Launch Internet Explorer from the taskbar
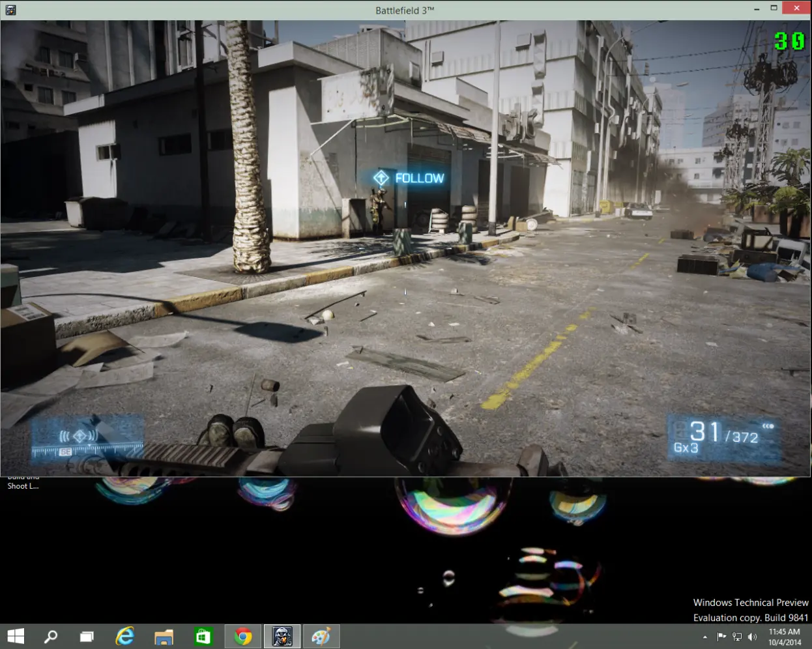 tap(124, 637)
